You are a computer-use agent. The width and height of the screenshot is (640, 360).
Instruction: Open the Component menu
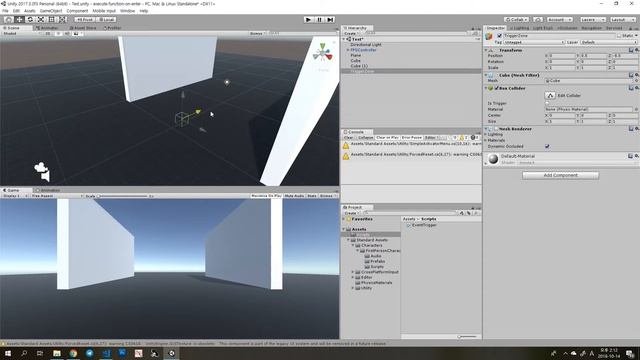point(77,11)
